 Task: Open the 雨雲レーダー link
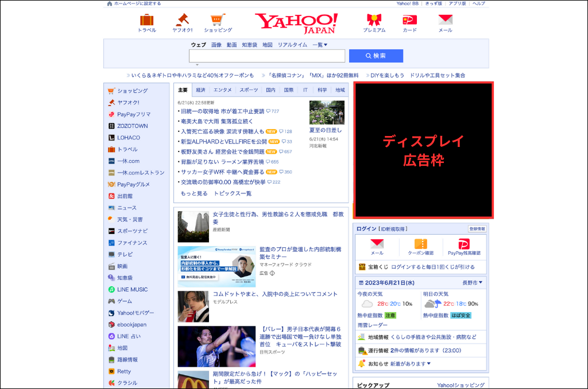(x=372, y=325)
